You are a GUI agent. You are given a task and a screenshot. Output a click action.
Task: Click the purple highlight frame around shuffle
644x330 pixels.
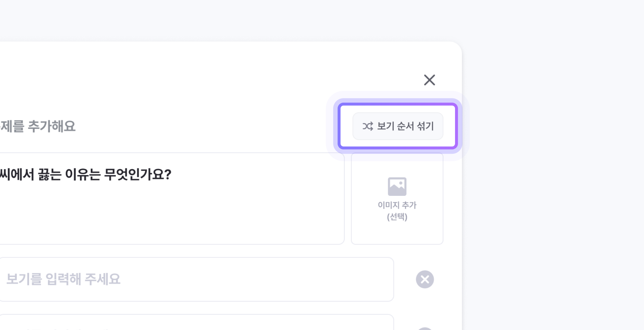click(398, 105)
